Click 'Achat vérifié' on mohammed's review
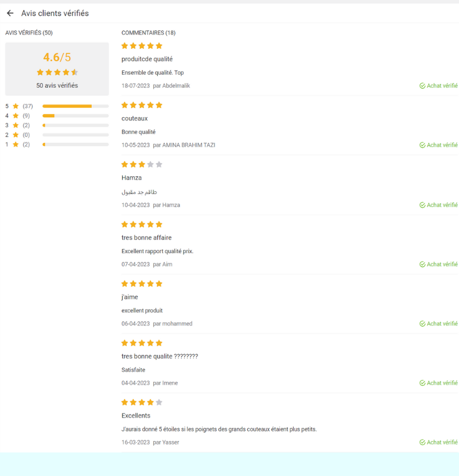 [442, 324]
